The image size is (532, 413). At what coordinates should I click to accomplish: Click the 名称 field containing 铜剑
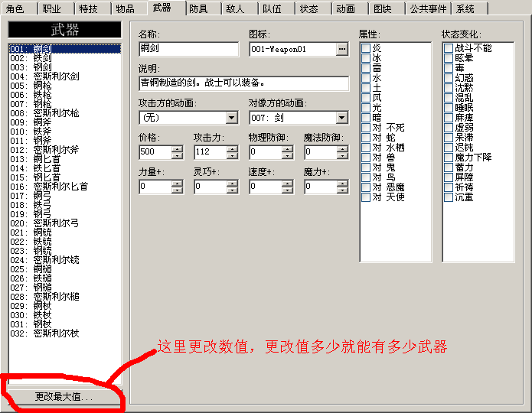click(x=188, y=49)
